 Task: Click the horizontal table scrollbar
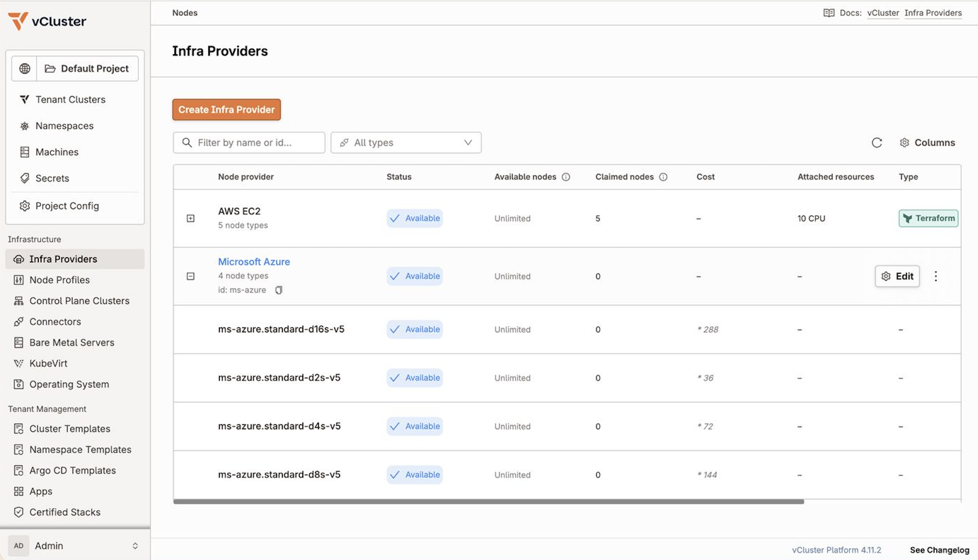[489, 501]
